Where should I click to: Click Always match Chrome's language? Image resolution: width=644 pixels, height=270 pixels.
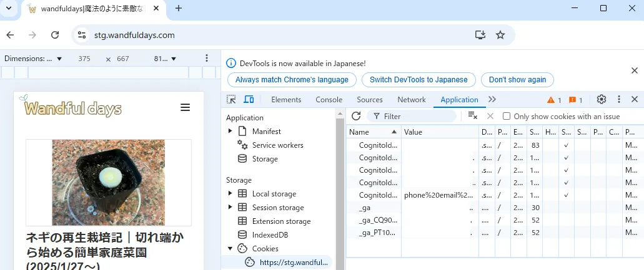point(292,80)
